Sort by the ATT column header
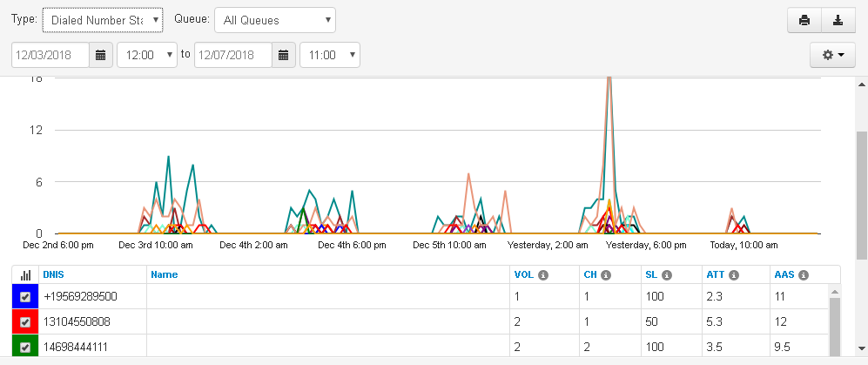 tap(716, 274)
